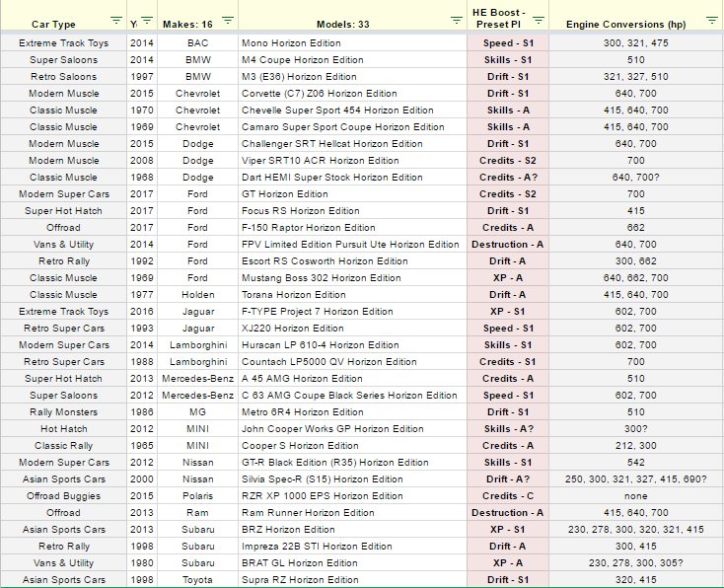
Task: Select Chevelle Super Sport 454 Horizon Edition
Action: click(352, 110)
